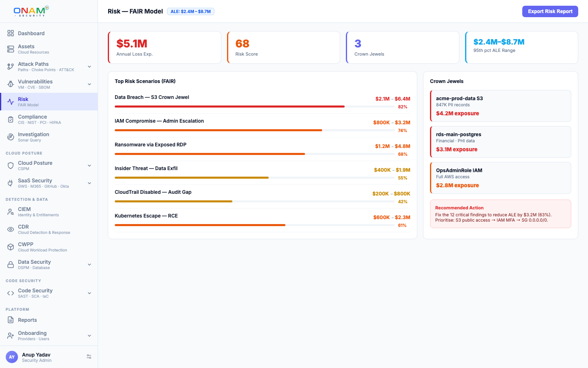The height and width of the screenshot is (368, 588).
Task: Open the Dashboard page
Action: click(x=49, y=33)
